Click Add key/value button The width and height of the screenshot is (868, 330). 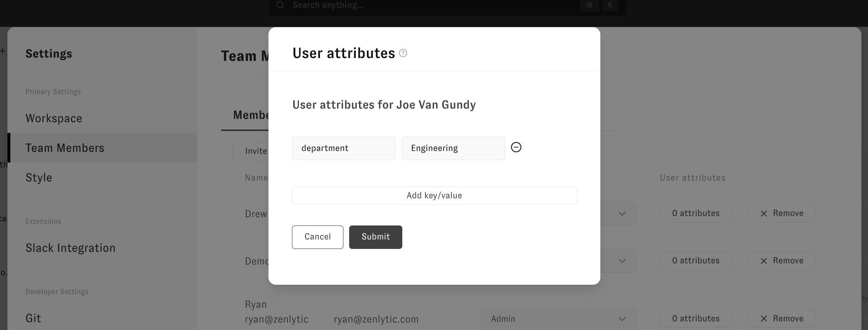(434, 195)
